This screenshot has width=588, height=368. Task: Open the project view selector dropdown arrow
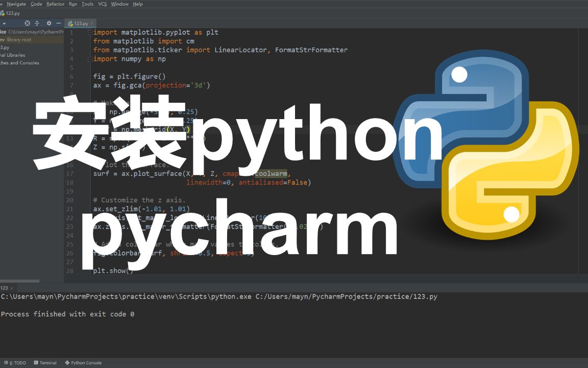tap(5, 23)
